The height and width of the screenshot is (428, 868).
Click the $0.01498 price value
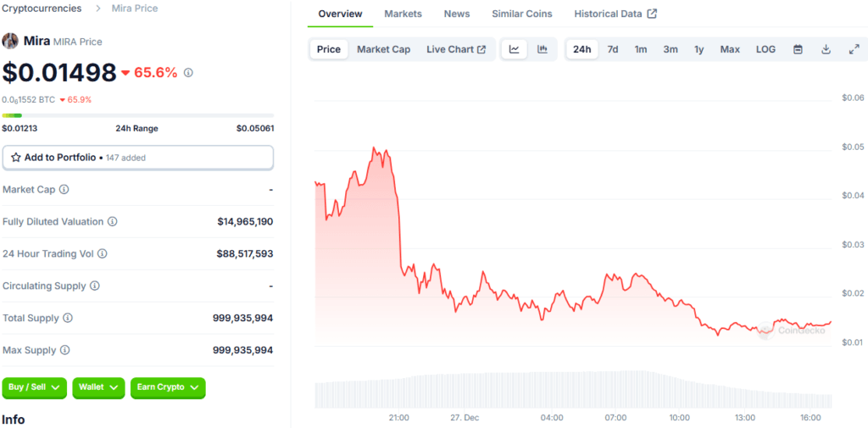pyautogui.click(x=59, y=73)
